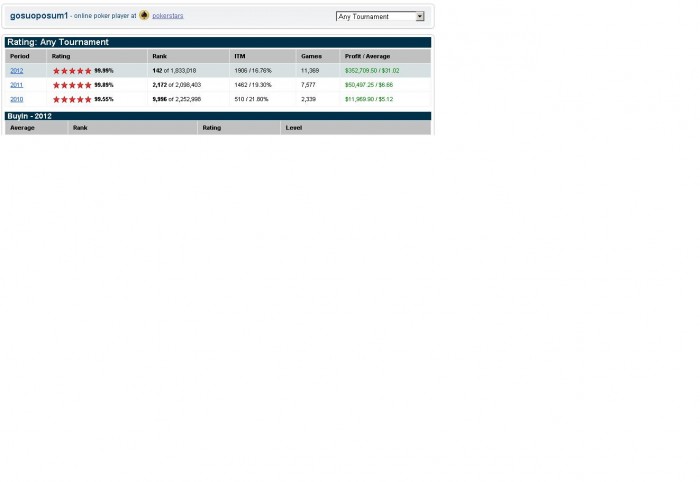700x482 pixels.
Task: Open the pokerstars link
Action: 168,16
